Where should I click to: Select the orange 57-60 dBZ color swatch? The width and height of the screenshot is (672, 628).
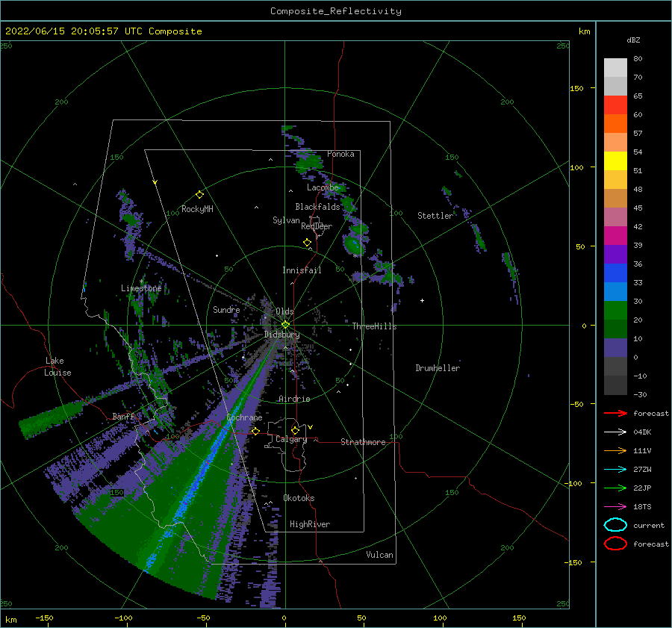(x=615, y=124)
